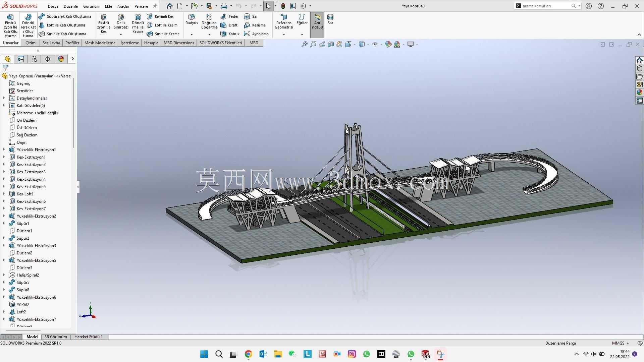Screen dimensions: 644x362
Task: Open Doğrusal Çoğaltma dropdown arrow
Action: 209,35
